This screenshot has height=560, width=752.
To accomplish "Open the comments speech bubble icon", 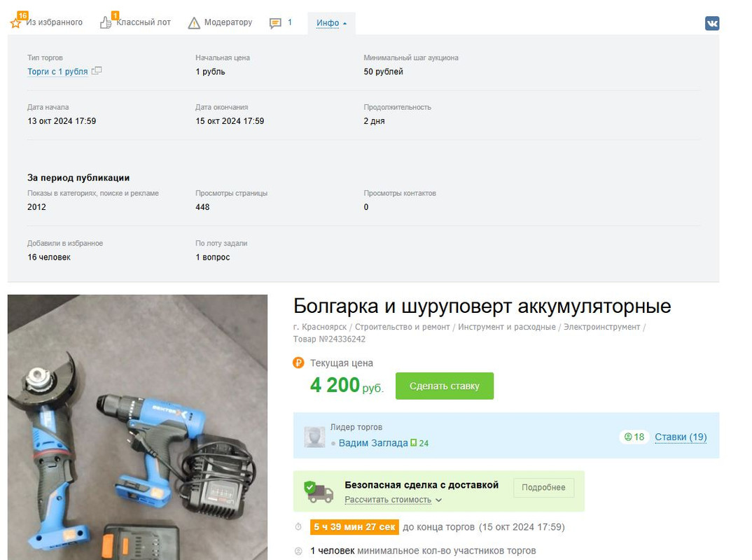I will pos(275,23).
